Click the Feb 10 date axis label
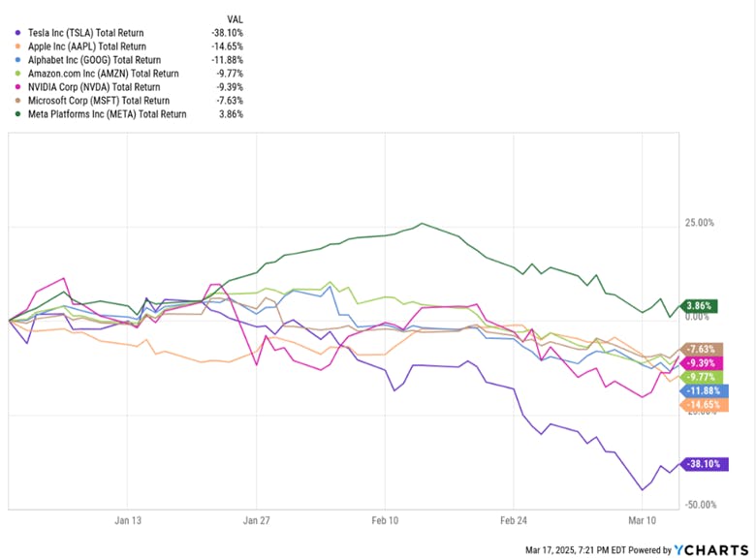 coord(385,520)
